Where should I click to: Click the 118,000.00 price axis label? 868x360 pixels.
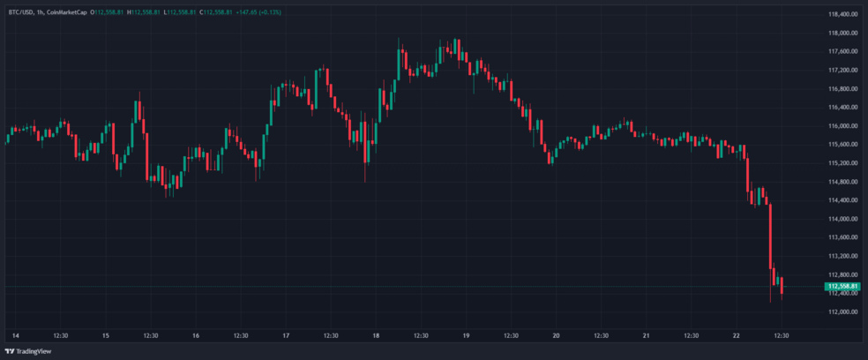844,33
